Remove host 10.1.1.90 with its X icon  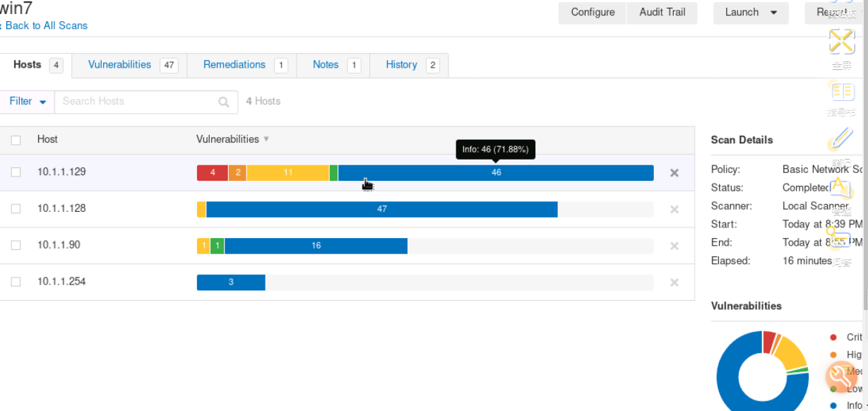tap(674, 246)
